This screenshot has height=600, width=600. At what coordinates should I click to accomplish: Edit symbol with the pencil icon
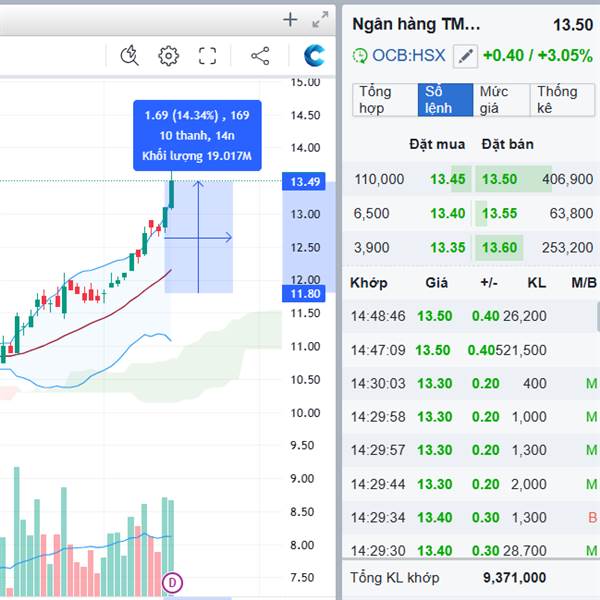[465, 56]
